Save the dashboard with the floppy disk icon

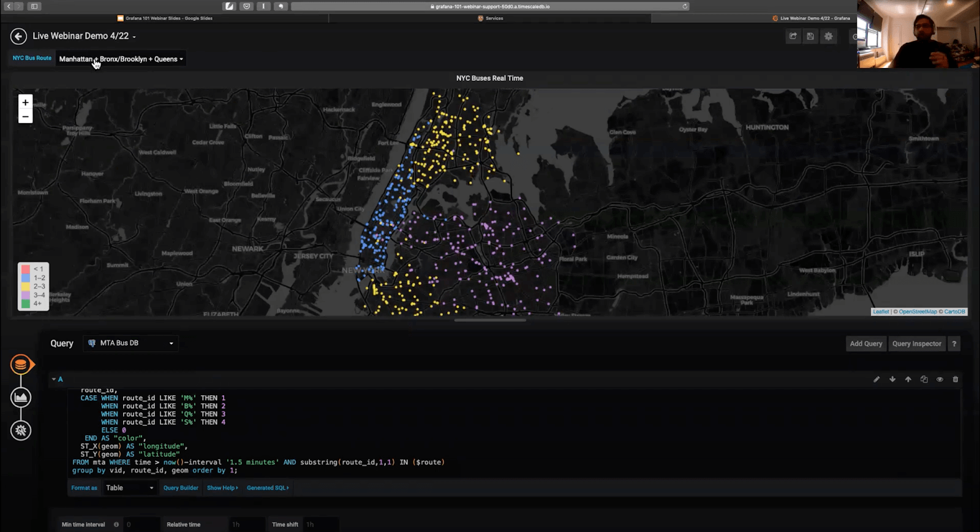(x=810, y=36)
